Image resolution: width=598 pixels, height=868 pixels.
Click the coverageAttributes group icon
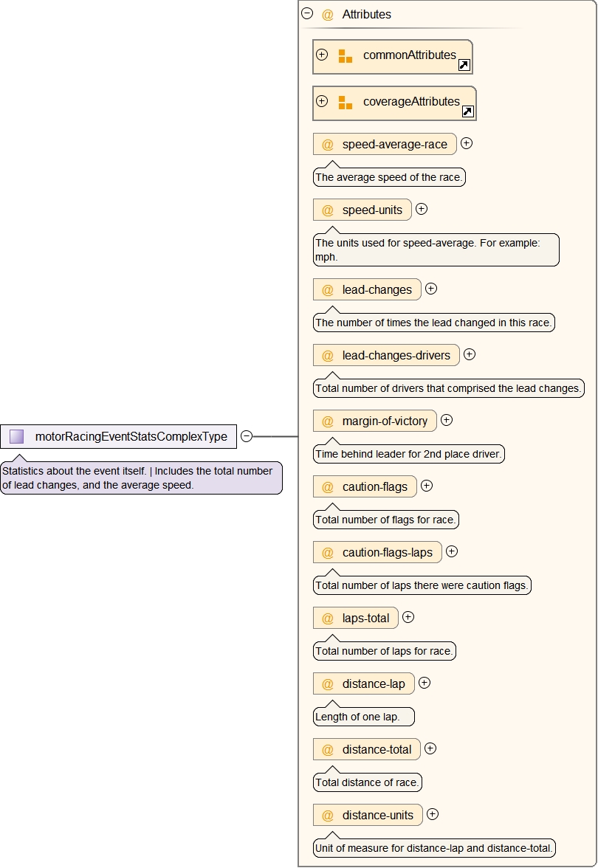pyautogui.click(x=345, y=103)
